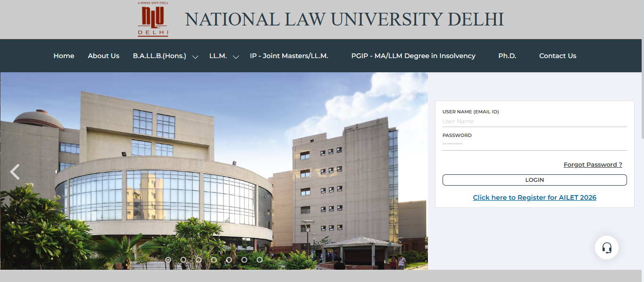644x282 pixels.
Task: Open the Contact Us menu item
Action: point(558,56)
